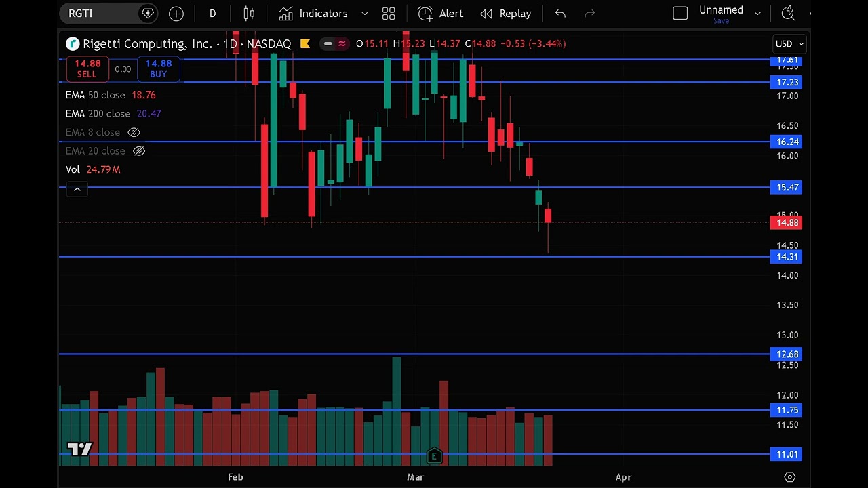Select the 16.24 horizontal line price label
868x488 pixels.
click(787, 142)
